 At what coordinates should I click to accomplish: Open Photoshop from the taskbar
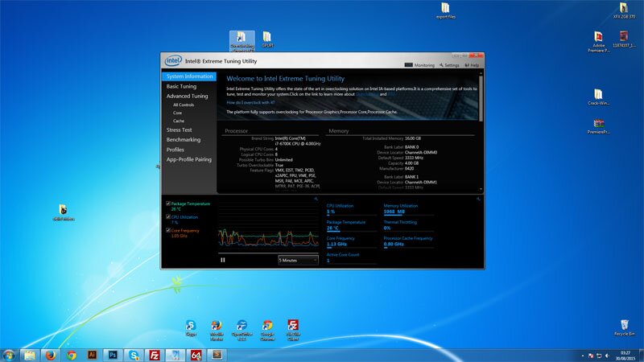coord(113,355)
